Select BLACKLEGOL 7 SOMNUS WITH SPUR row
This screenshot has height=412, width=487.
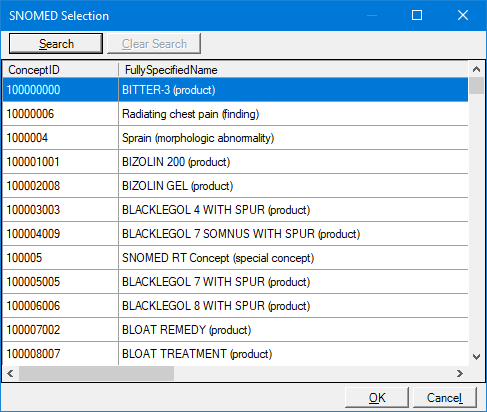[235, 234]
